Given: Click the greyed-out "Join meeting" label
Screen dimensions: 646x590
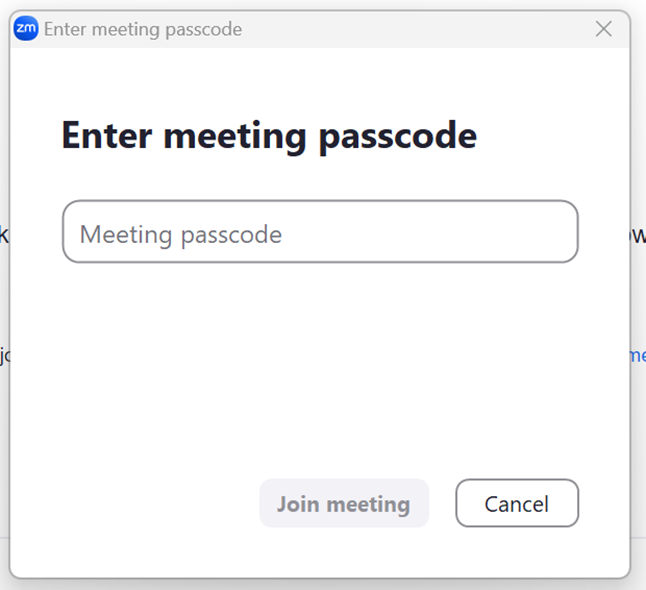Looking at the screenshot, I should click(343, 504).
